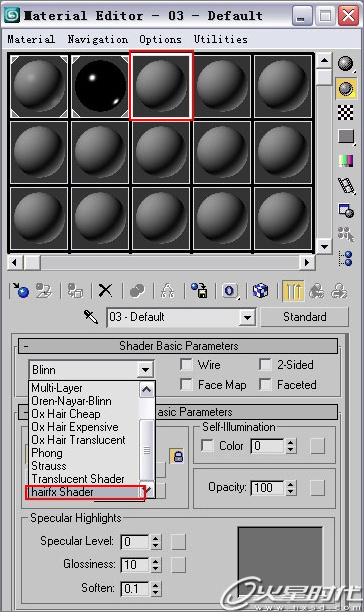Click the Glossiness value field
The image size is (364, 612).
pos(135,564)
